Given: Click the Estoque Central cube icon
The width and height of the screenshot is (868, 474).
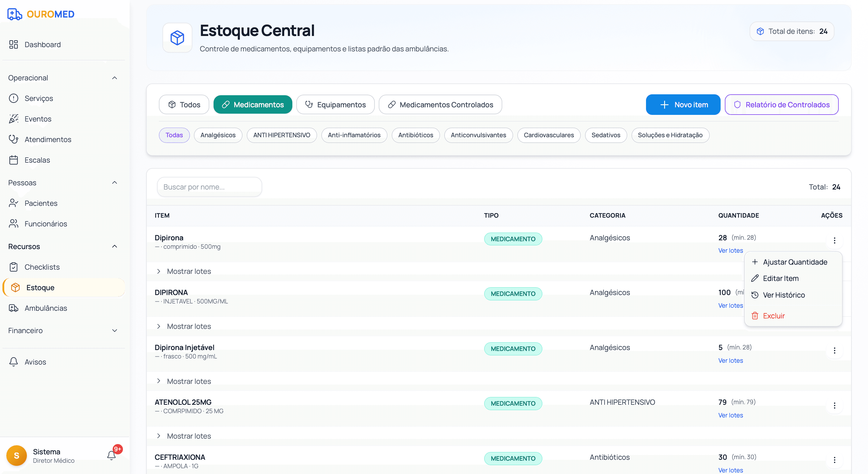Looking at the screenshot, I should (x=177, y=37).
